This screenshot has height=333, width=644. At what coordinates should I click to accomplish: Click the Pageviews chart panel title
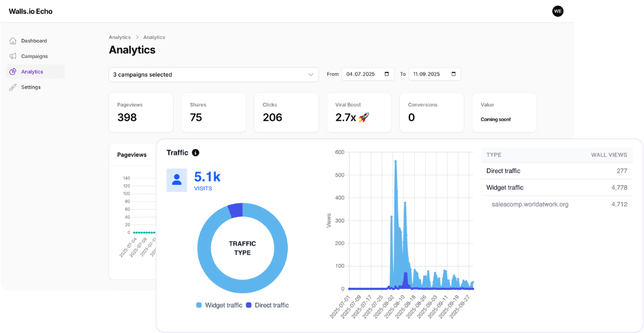[x=132, y=155]
